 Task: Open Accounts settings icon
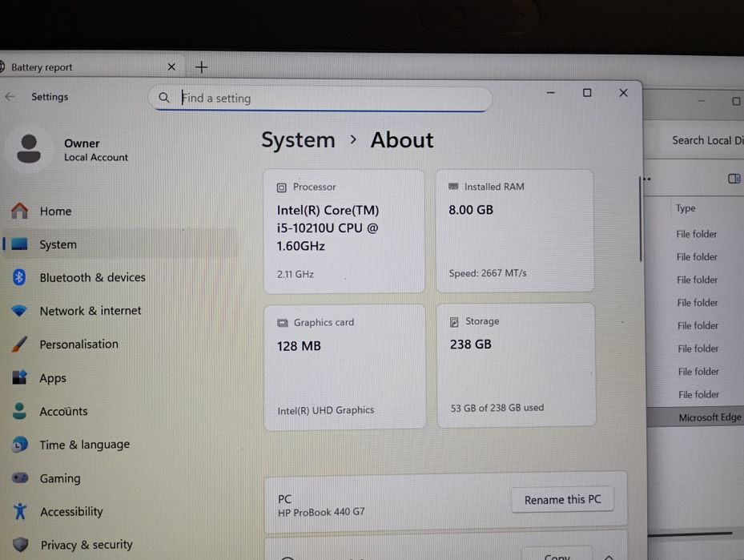point(19,411)
